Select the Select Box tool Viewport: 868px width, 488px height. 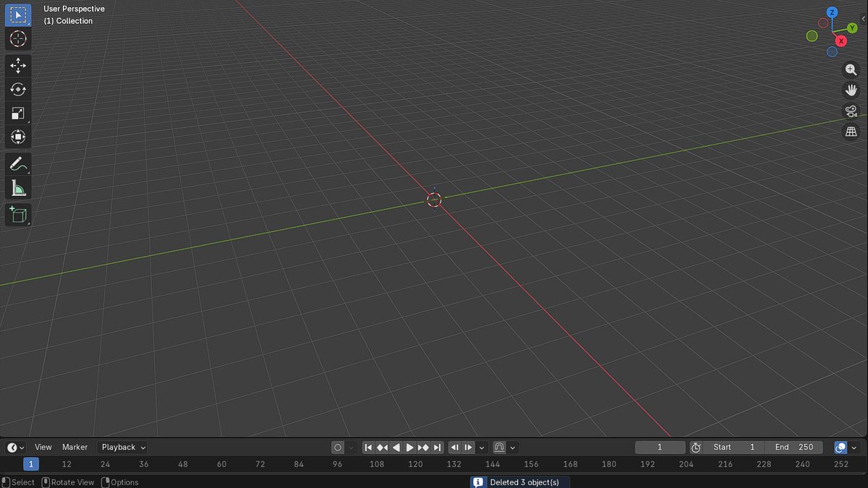(x=18, y=14)
